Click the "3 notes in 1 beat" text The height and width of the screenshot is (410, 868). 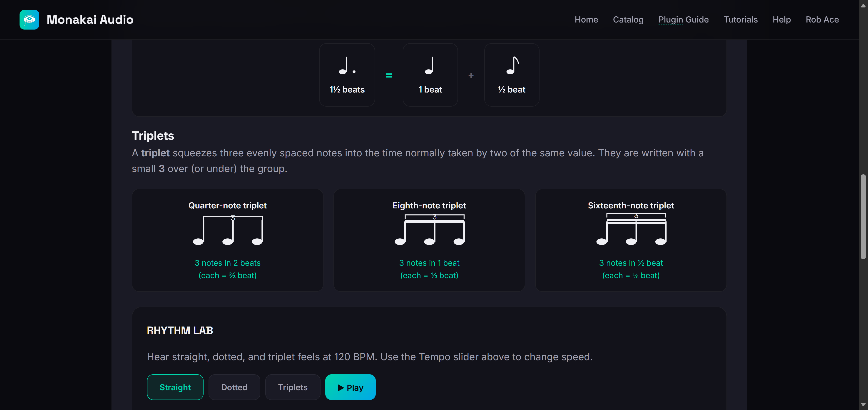pyautogui.click(x=429, y=263)
